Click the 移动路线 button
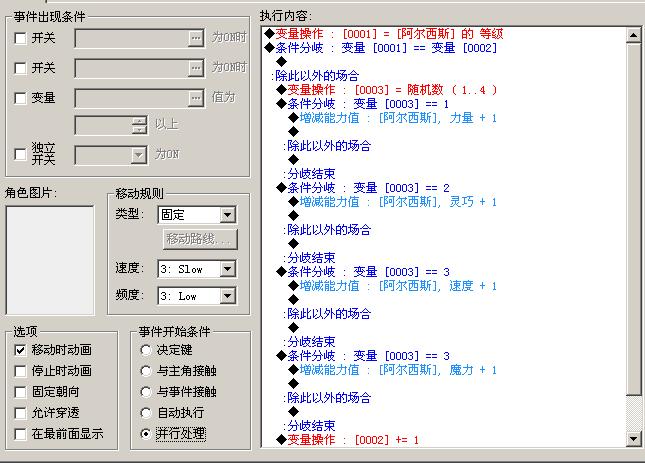Screen dimensions: 645x463 pyautogui.click(x=200, y=239)
